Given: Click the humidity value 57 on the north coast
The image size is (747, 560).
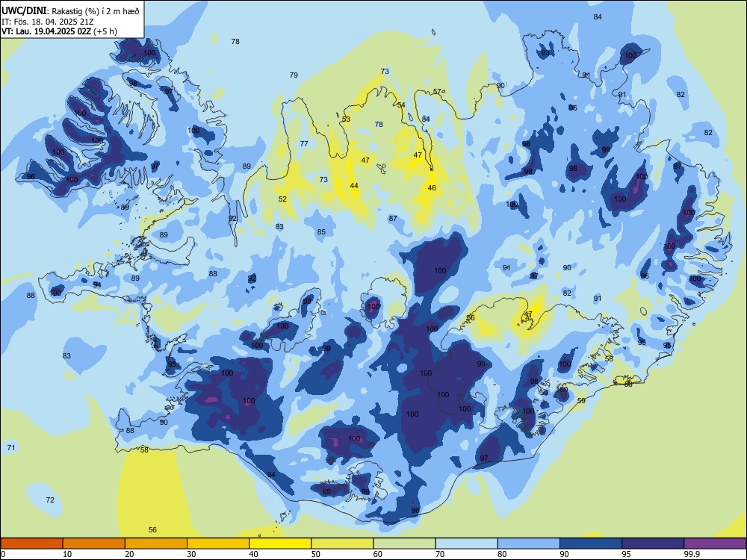Looking at the screenshot, I should 437,92.
